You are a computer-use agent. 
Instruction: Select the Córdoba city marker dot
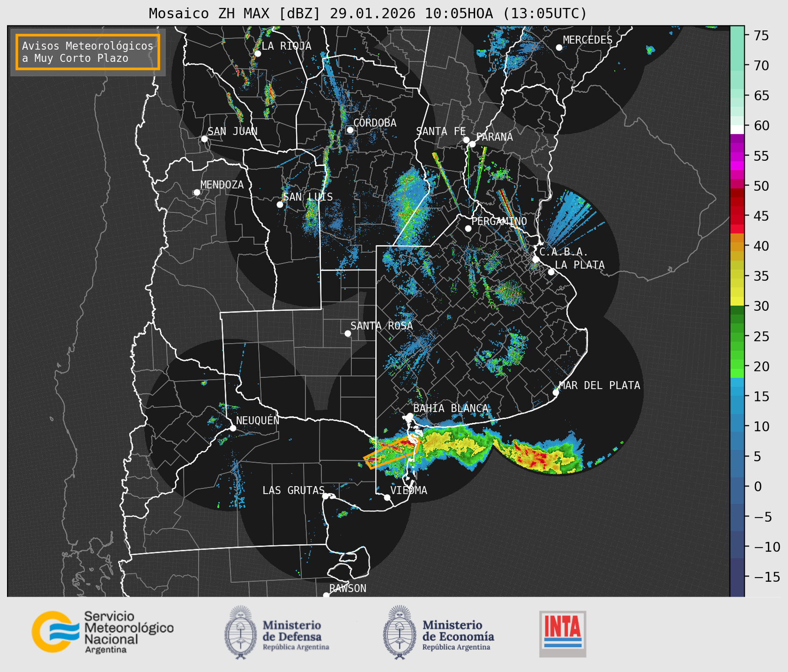(350, 130)
